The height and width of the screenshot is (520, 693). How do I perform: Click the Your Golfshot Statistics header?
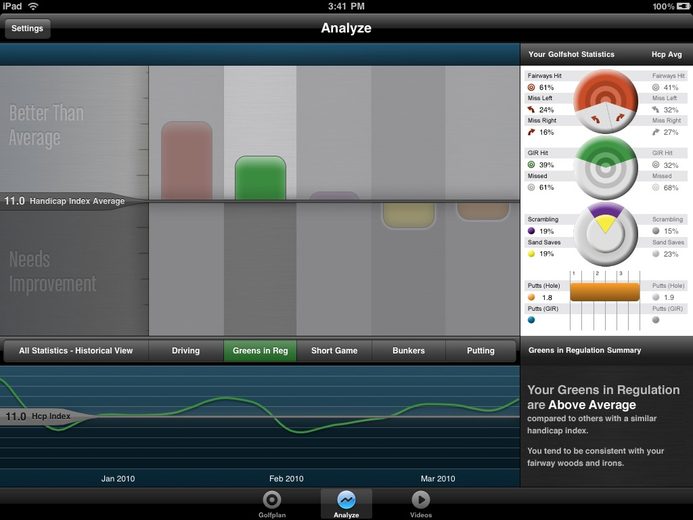[571, 54]
